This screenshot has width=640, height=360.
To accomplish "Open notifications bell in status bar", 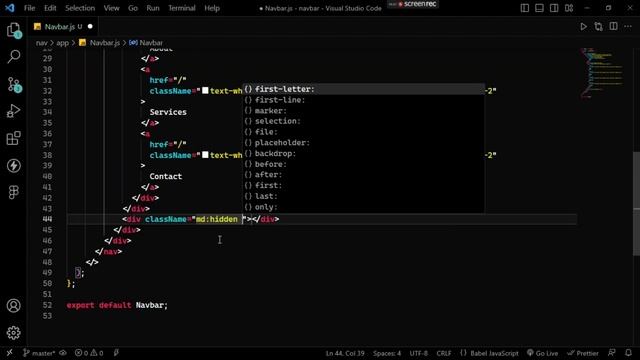I will [x=628, y=353].
